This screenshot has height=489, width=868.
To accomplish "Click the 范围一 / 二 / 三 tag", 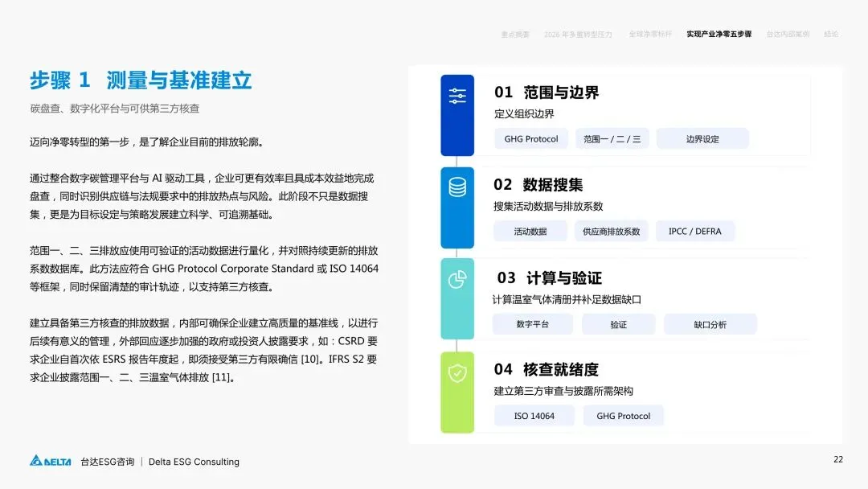I will (x=612, y=139).
